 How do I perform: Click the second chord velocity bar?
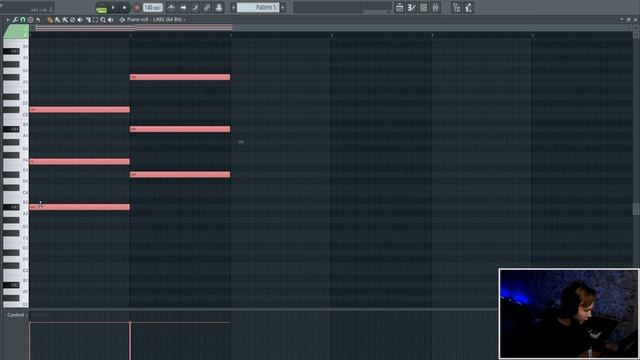[x=130, y=341]
